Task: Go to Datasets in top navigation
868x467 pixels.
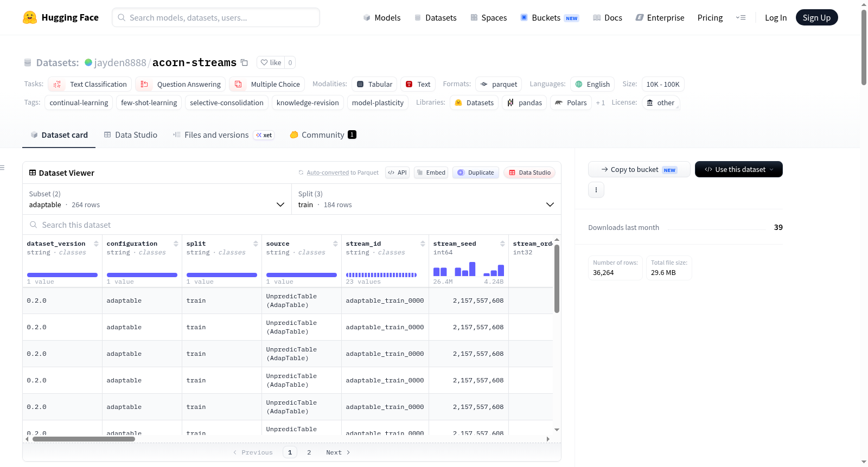Action: click(x=435, y=17)
